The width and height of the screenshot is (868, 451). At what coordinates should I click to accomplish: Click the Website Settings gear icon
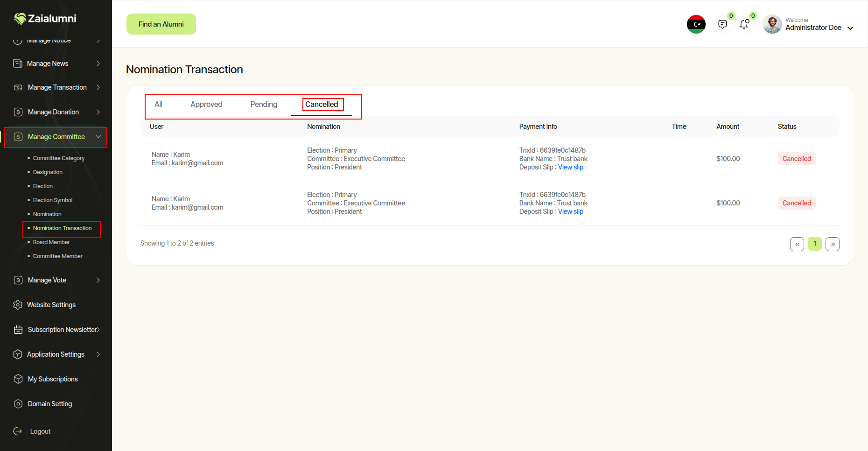point(18,305)
